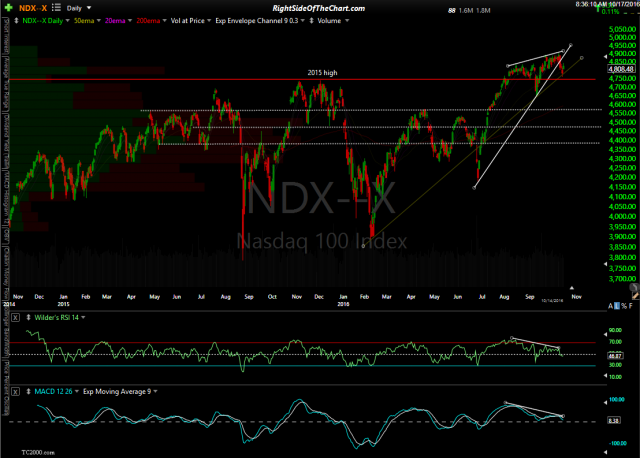
Task: Click the red 2015 high horizontal line
Action: [x=302, y=79]
